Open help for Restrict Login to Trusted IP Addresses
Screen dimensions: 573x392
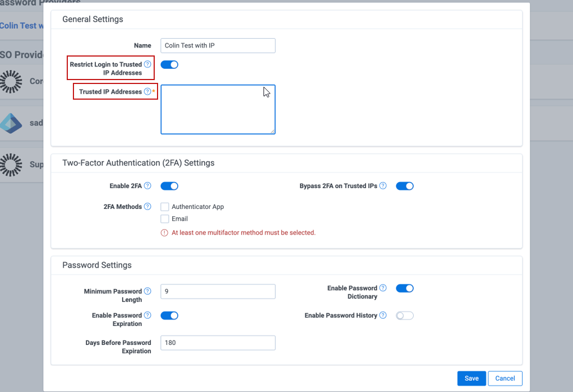tap(147, 64)
